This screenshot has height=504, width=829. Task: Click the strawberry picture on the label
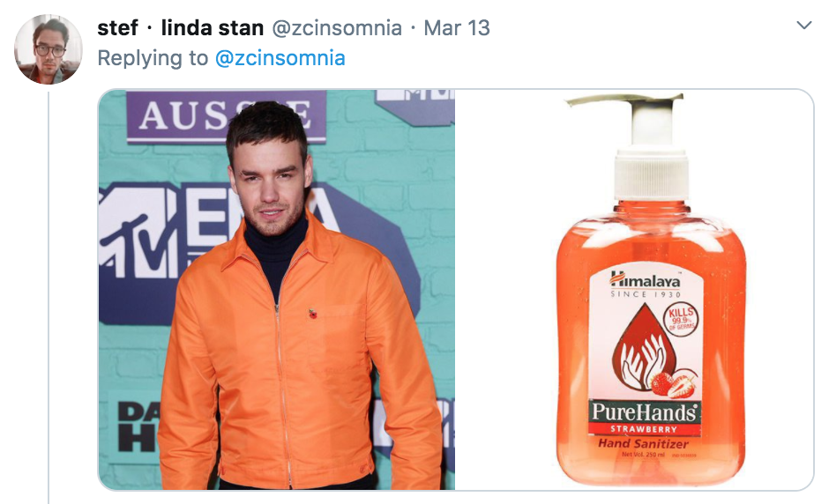[674, 383]
